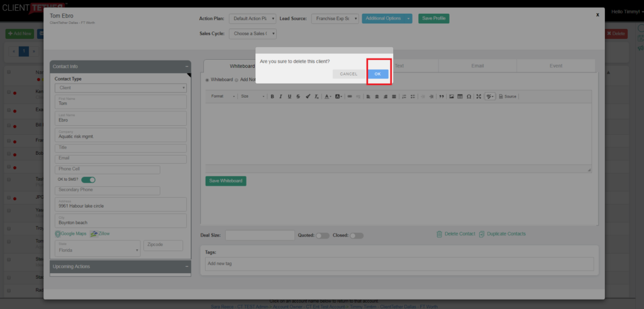The image size is (644, 309).
Task: Click the Add new tag field
Action: point(399,264)
